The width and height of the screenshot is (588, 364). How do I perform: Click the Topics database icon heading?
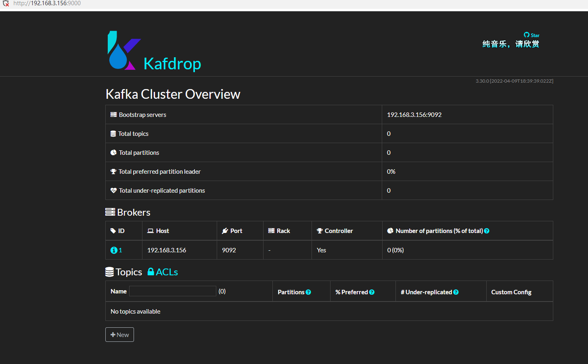click(x=109, y=272)
